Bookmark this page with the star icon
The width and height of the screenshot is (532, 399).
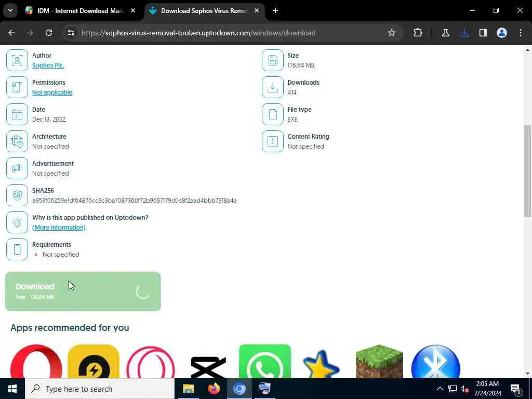[x=392, y=33]
